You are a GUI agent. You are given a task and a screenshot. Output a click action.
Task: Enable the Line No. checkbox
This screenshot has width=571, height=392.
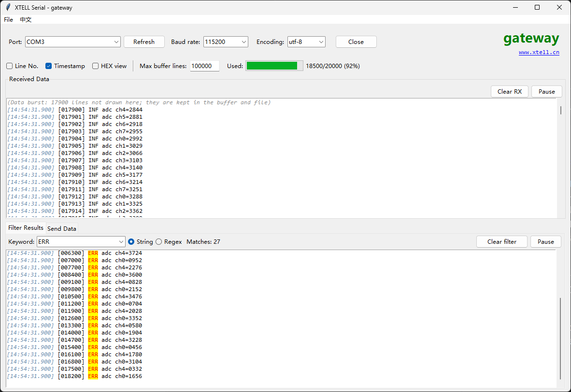pyautogui.click(x=10, y=66)
